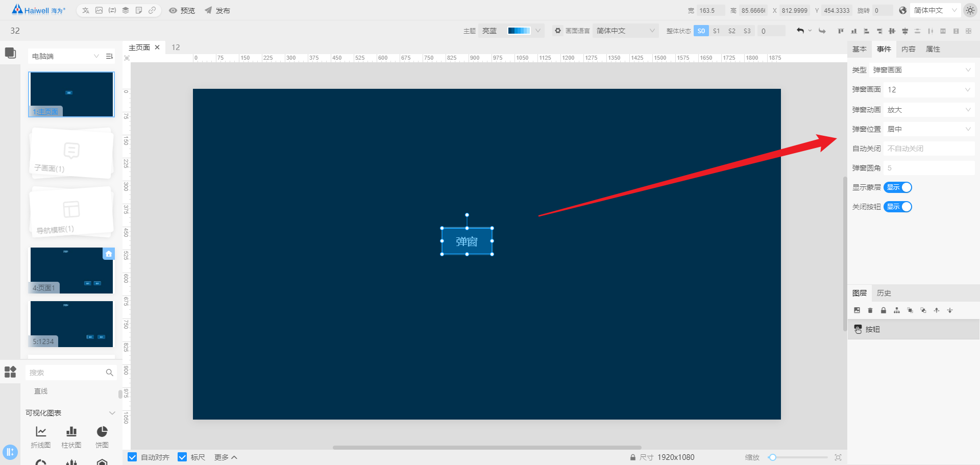Click the 预览 preview button
Screen dimensions: 980x465
(x=182, y=10)
